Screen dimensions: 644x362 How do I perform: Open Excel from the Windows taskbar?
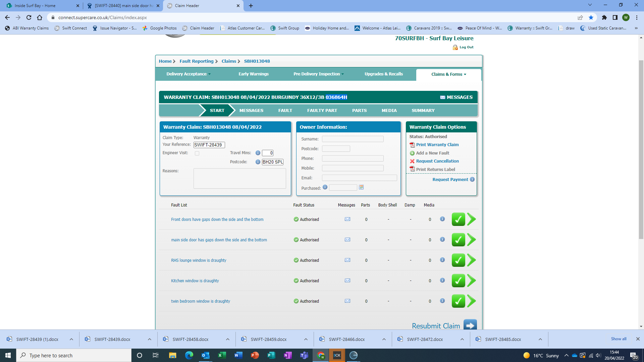222,355
